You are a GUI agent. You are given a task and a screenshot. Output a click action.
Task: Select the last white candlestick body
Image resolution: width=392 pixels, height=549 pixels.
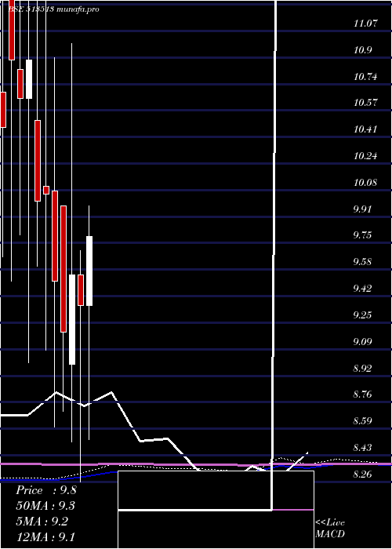click(x=89, y=271)
